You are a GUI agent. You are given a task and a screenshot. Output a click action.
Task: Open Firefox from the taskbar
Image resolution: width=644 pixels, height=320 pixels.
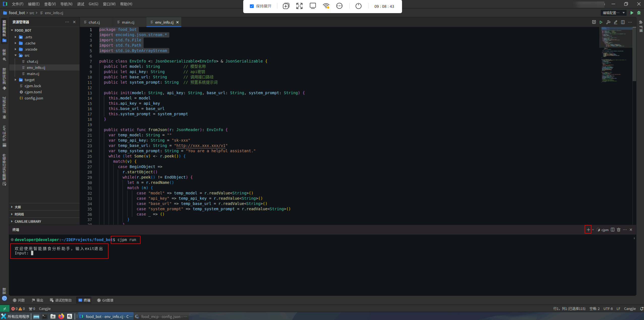(x=61, y=316)
